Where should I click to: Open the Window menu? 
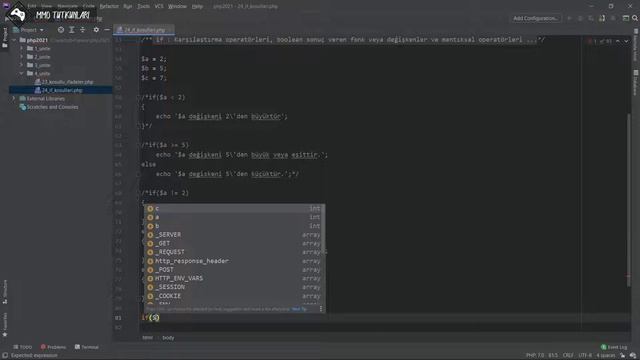[177, 6]
